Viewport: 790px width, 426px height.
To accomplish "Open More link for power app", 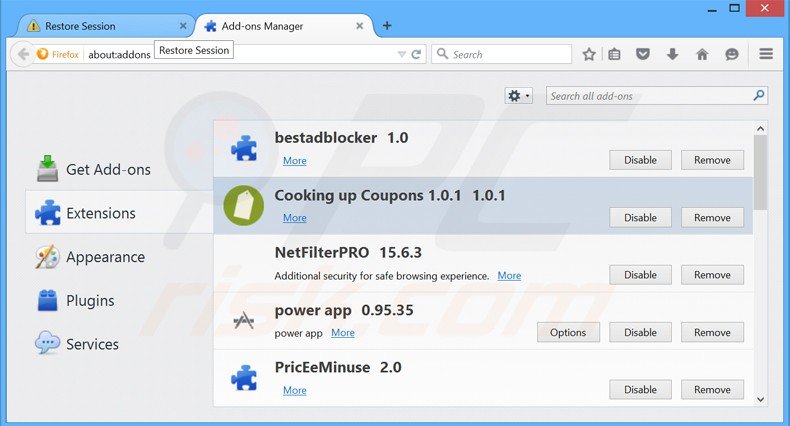I will pos(343,333).
